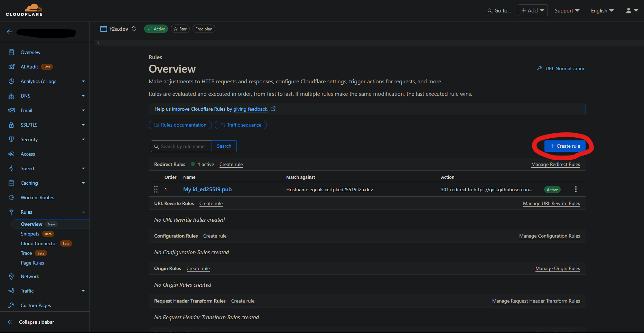Viewport: 644px width, 333px height.
Task: Open the English language dropdown
Action: pyautogui.click(x=602, y=11)
